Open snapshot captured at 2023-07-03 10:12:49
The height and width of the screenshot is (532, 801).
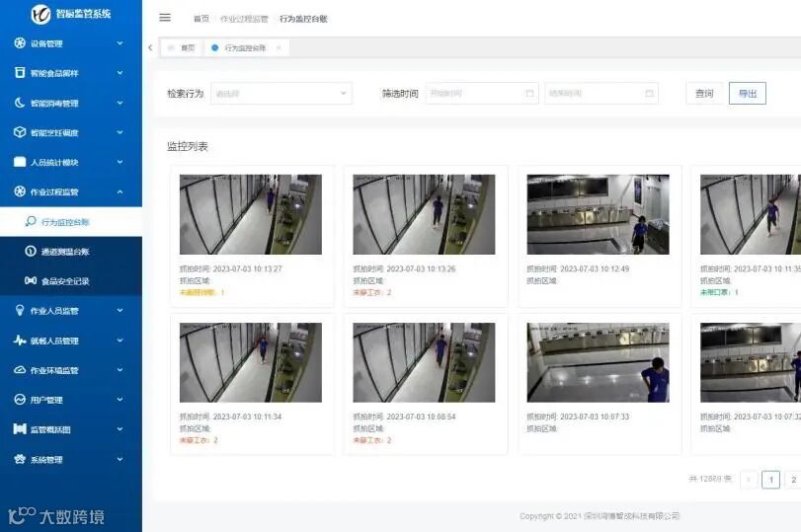tap(599, 214)
